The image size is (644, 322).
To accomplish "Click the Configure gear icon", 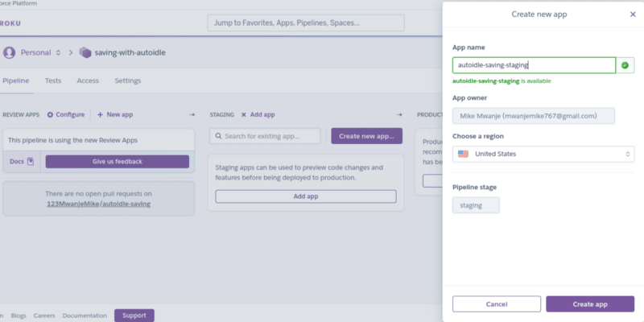I will pyautogui.click(x=50, y=115).
